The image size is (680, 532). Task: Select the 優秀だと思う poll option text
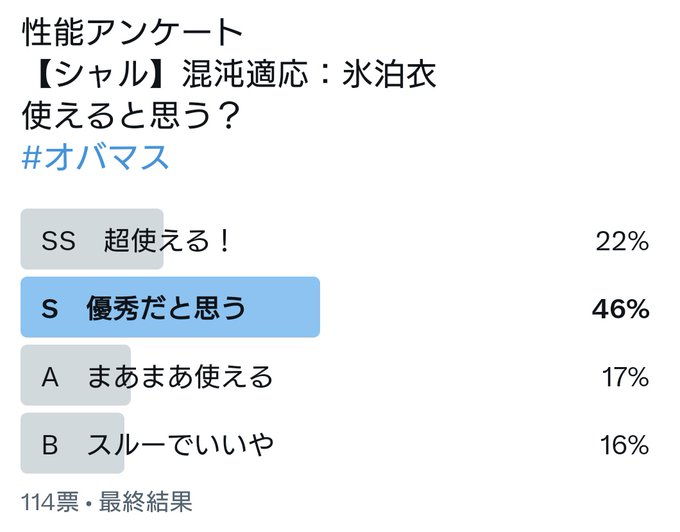166,308
